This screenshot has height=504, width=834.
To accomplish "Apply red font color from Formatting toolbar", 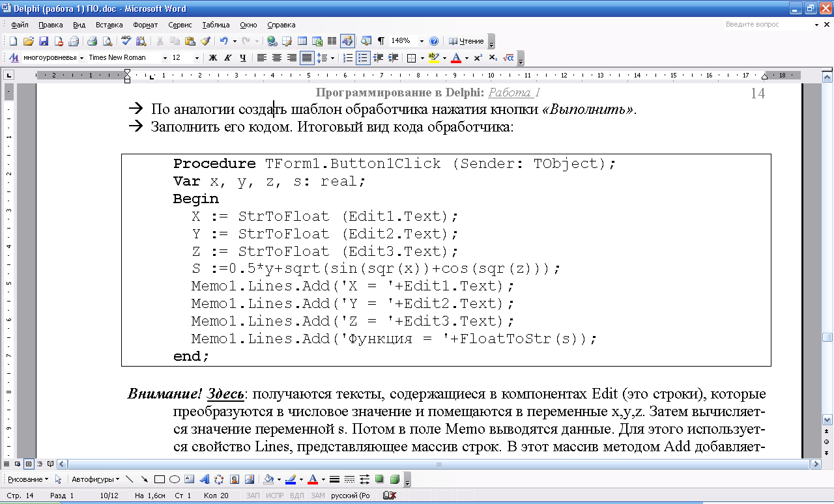I will (456, 58).
